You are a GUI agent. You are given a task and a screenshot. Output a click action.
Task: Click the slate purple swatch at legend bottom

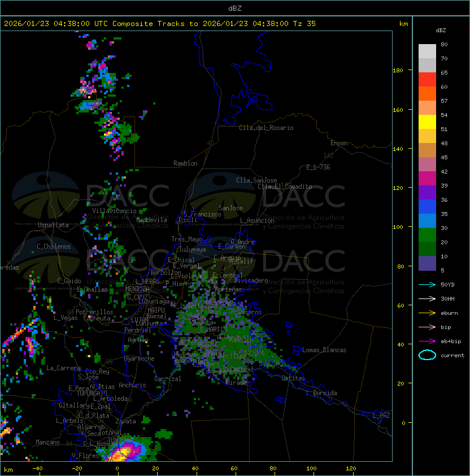(x=427, y=263)
